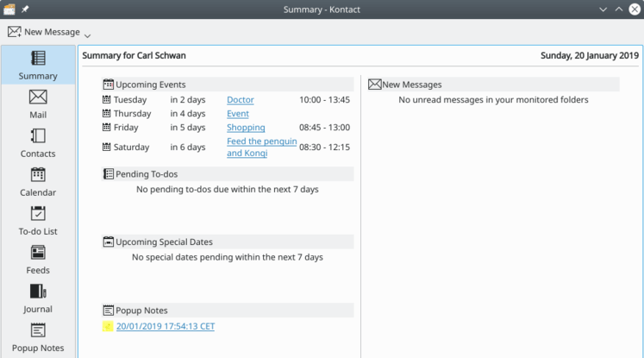644x358 pixels.
Task: Click 'in 2 days' text
Action: click(x=188, y=99)
